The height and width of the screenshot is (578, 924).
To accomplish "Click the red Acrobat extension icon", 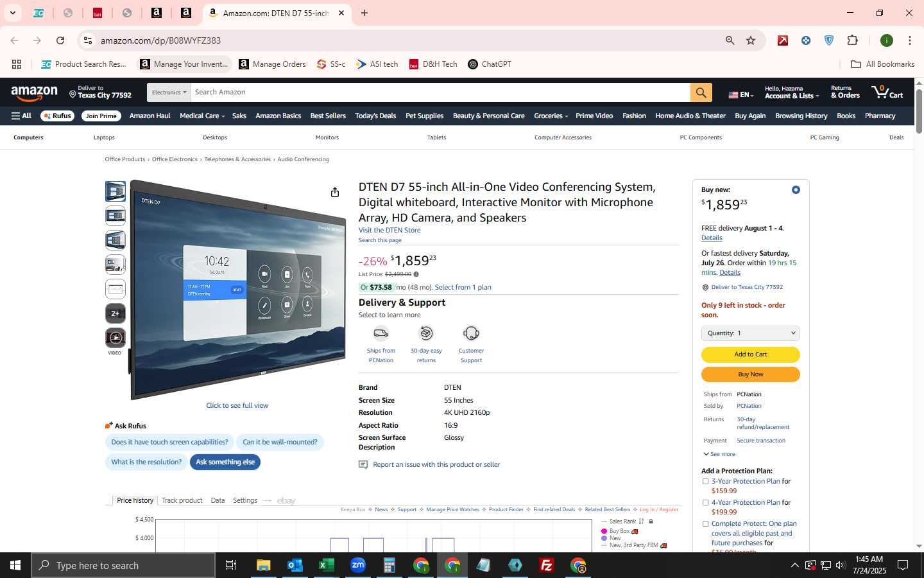I will [x=783, y=40].
